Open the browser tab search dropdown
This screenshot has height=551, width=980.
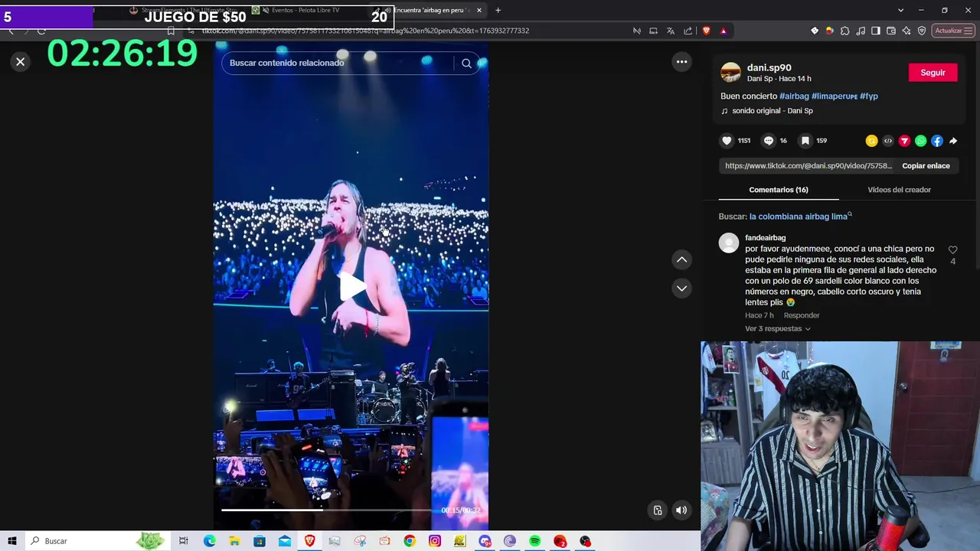(900, 10)
